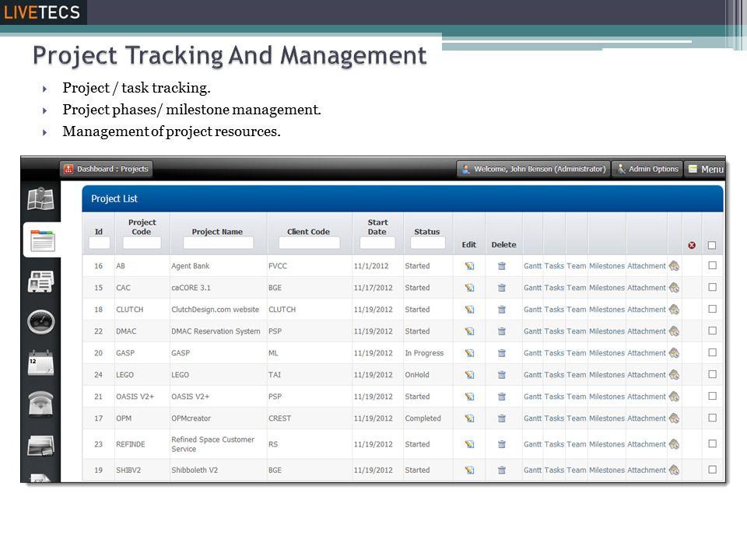Check the box for OPMcreator row
The image size is (747, 560).
[x=712, y=418]
